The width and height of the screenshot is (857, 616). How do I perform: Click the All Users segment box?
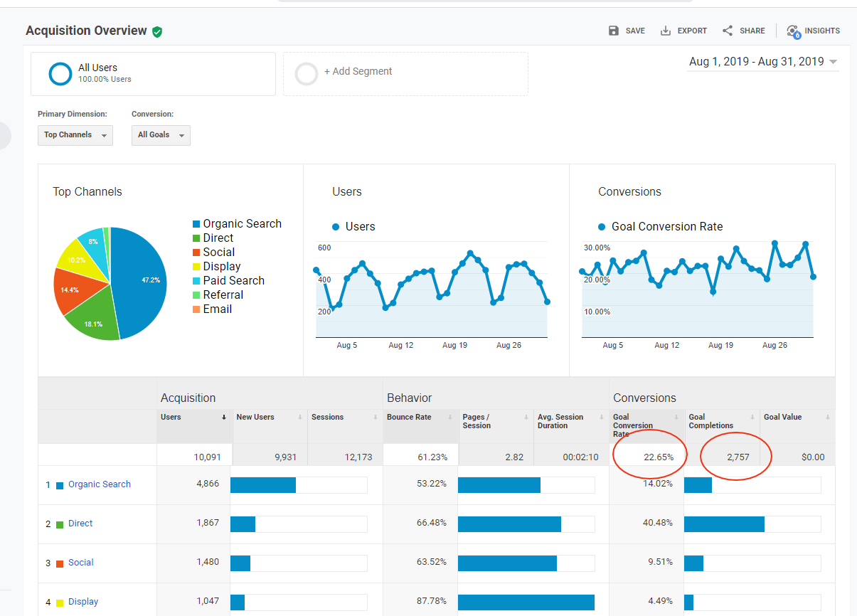[153, 74]
